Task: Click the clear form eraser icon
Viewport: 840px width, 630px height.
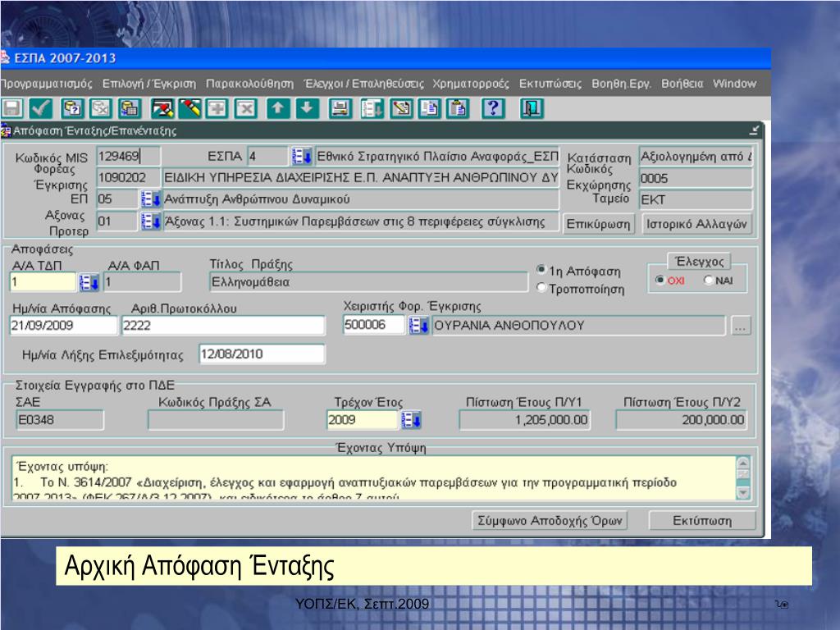Action: click(x=189, y=109)
